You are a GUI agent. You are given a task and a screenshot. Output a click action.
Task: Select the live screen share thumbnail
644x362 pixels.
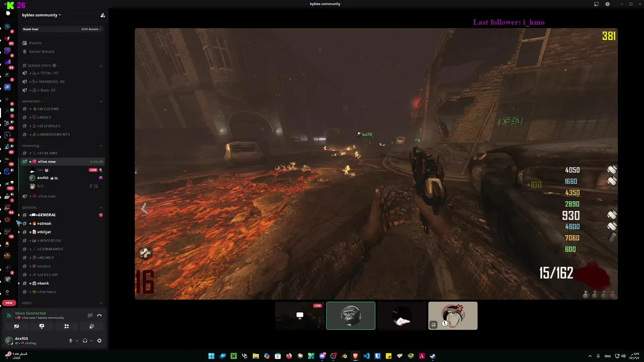(300, 316)
